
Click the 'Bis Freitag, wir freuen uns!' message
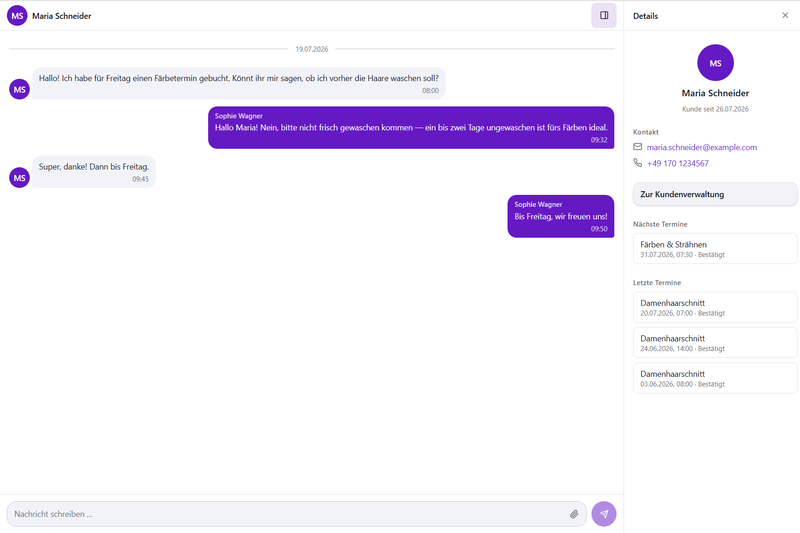pos(561,216)
